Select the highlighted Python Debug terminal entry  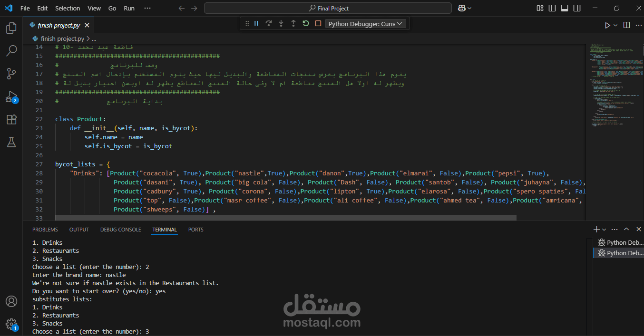[618, 253]
